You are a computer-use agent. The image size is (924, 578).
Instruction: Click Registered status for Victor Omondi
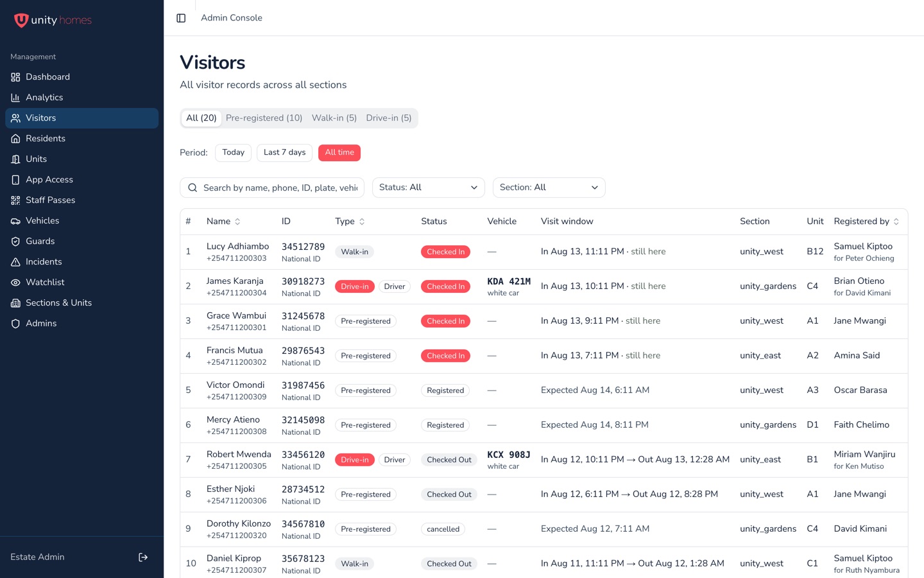coord(445,390)
